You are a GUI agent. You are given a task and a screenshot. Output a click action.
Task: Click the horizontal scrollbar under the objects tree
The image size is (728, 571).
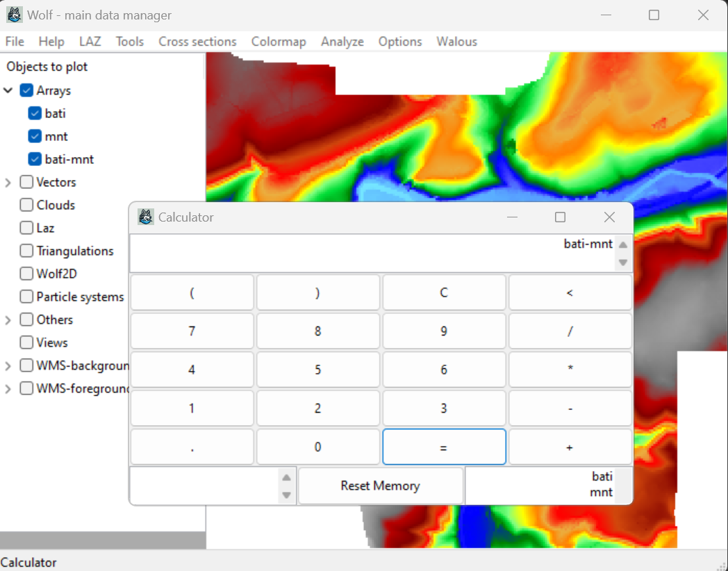tap(103, 540)
